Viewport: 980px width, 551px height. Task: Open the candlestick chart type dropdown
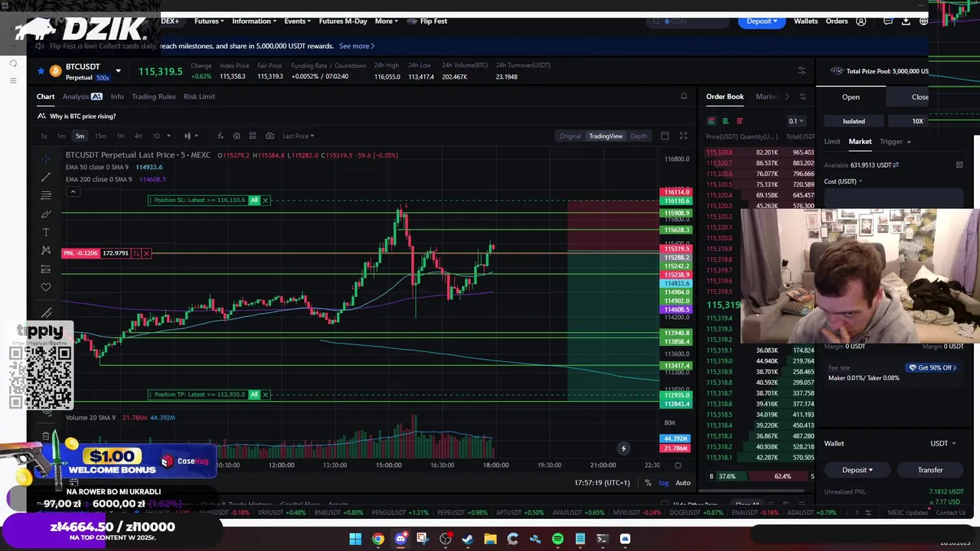coord(191,136)
